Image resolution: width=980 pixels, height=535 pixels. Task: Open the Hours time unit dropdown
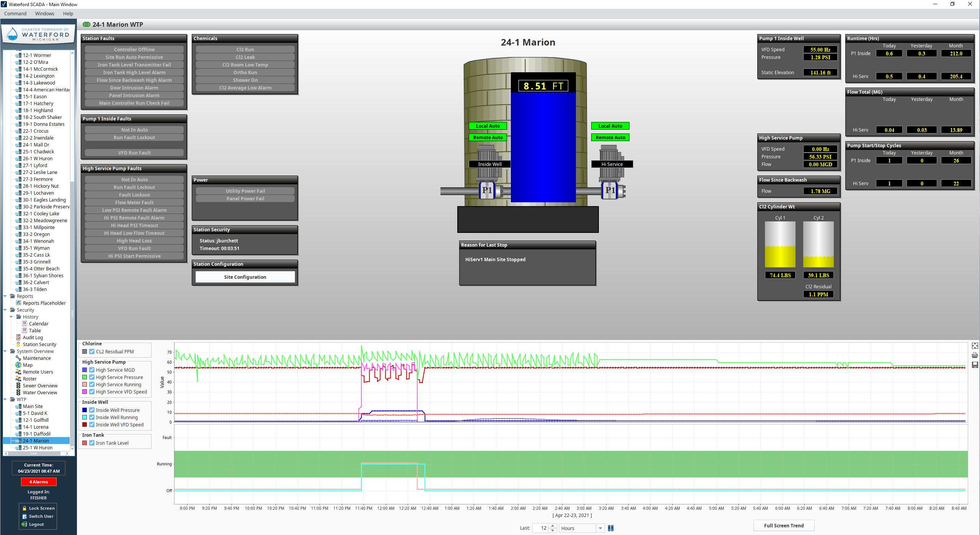(600, 528)
